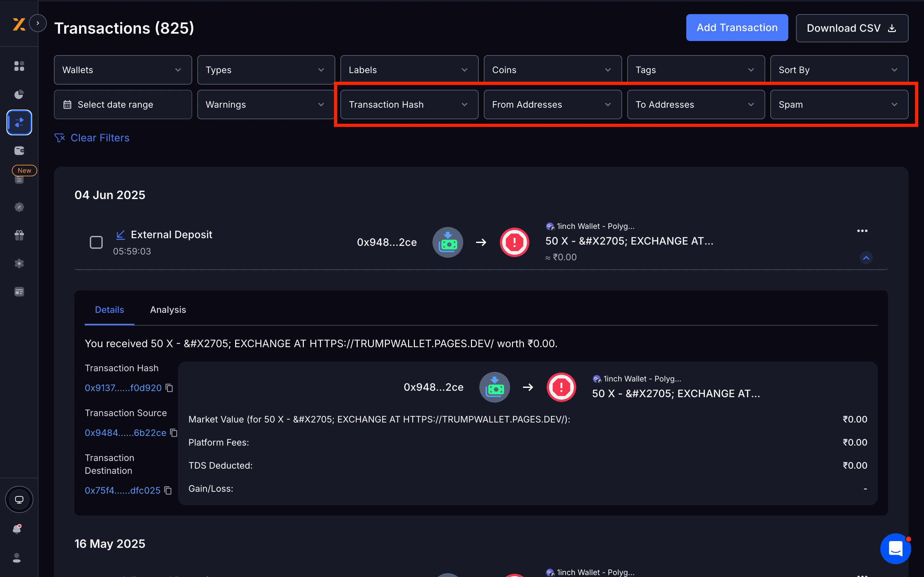This screenshot has width=924, height=577.
Task: Click the Add Transaction button
Action: 737,28
